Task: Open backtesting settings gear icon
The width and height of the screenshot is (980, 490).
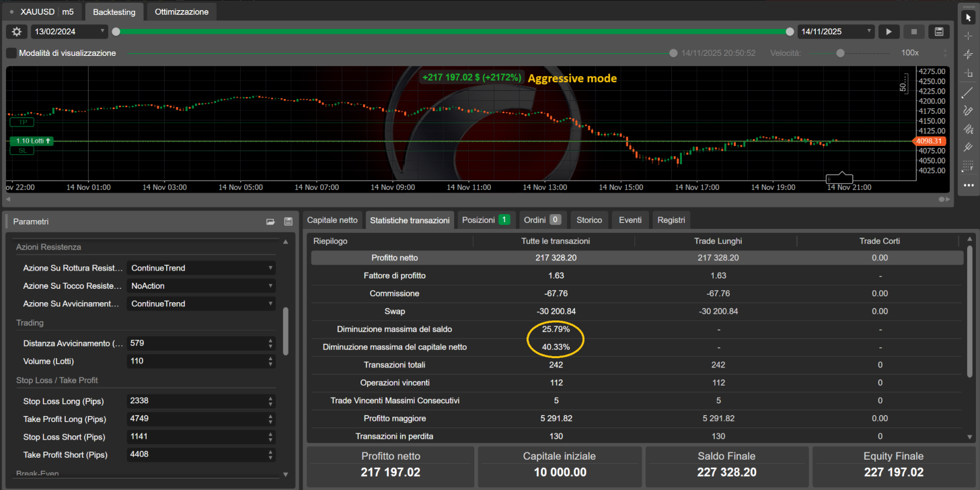Action: click(x=17, y=32)
